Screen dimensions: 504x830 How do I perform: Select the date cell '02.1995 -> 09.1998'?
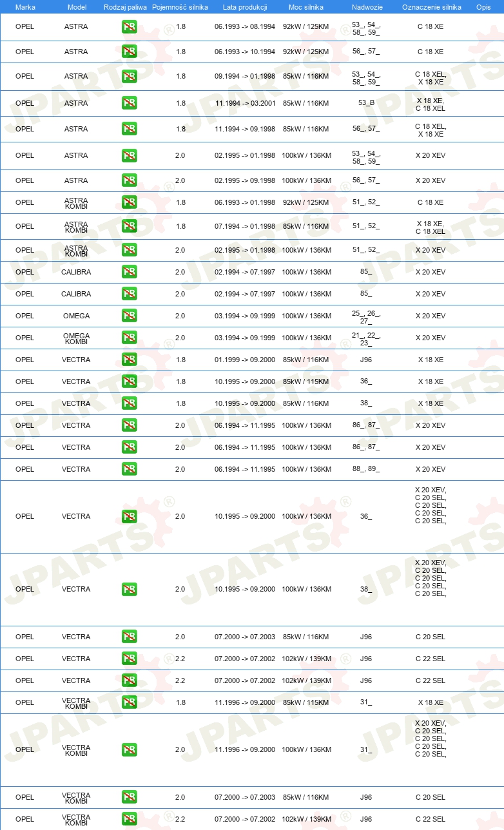point(245,180)
